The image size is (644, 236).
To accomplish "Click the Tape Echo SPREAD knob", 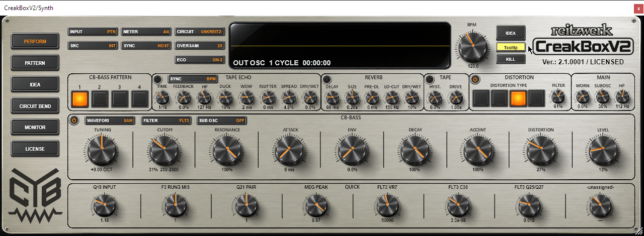I will tap(289, 97).
